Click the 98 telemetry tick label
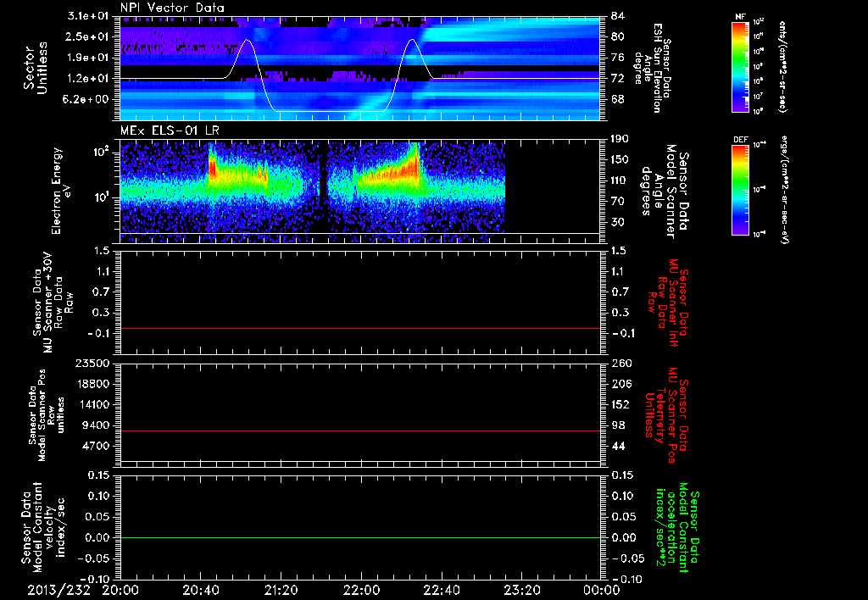Screen dimensions: 868x600 [x=618, y=425]
